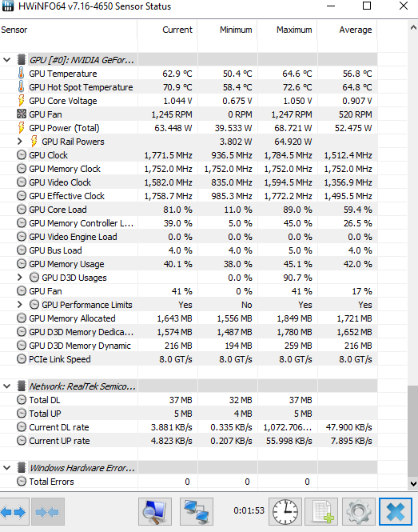Click the logging sheet with plus icon
This screenshot has height=532, width=418.
pyautogui.click(x=321, y=512)
